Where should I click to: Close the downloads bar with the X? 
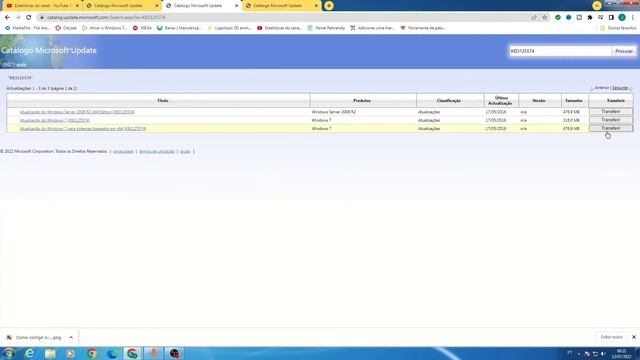[x=633, y=337]
